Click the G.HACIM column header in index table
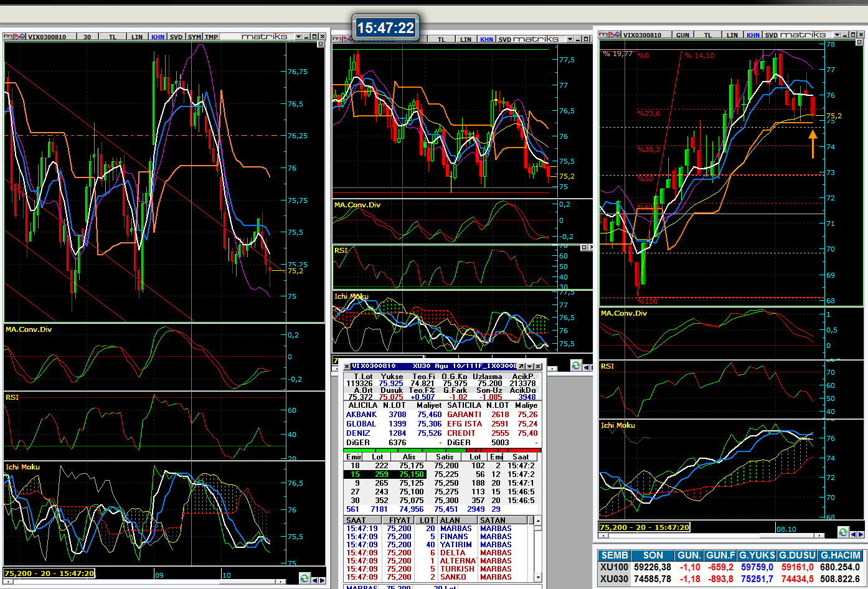Screen dimensions: 868x589 click(840, 555)
